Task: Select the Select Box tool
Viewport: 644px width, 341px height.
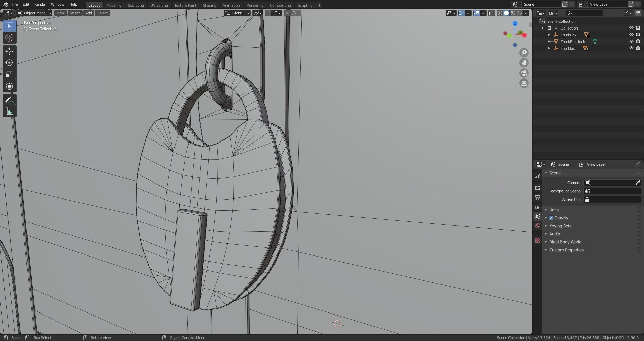Action: (9, 26)
